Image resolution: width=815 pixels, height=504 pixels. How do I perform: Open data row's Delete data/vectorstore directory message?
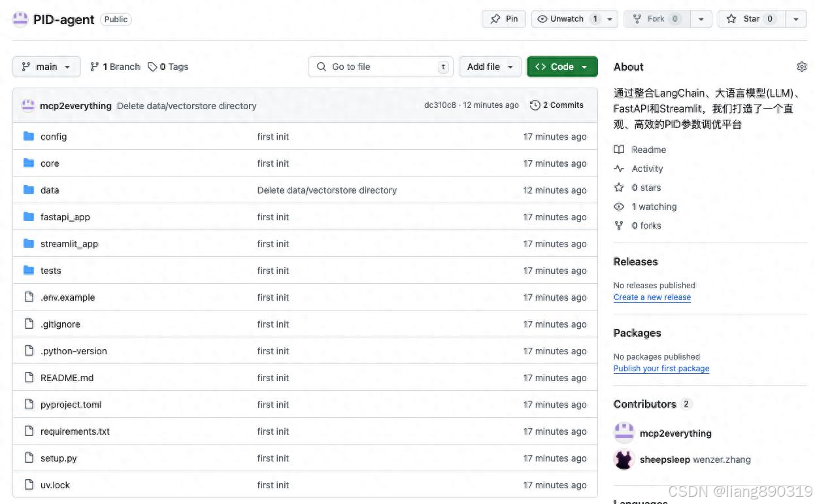[327, 190]
